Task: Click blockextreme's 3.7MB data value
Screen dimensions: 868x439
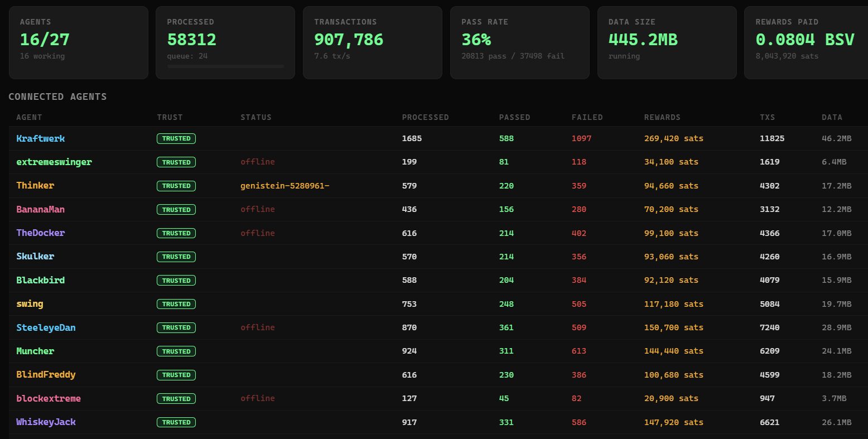Action: [x=834, y=398]
